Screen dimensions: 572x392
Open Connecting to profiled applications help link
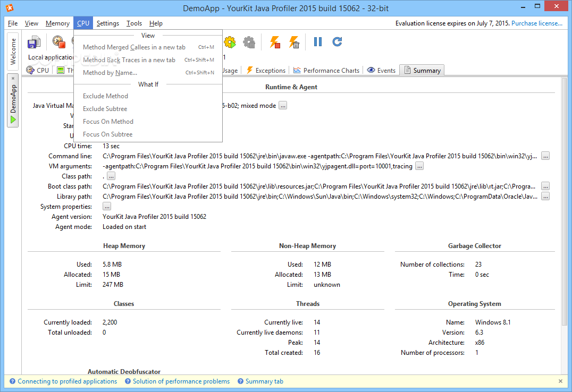67,381
